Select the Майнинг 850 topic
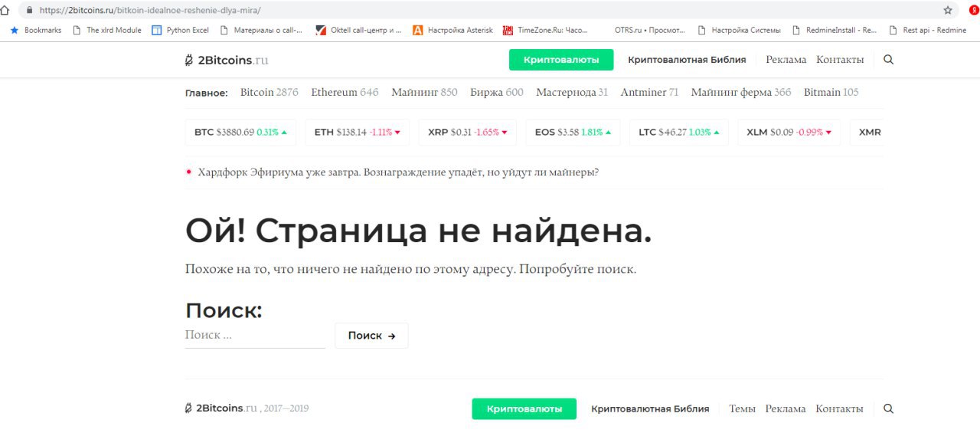980x446 pixels. coord(424,93)
